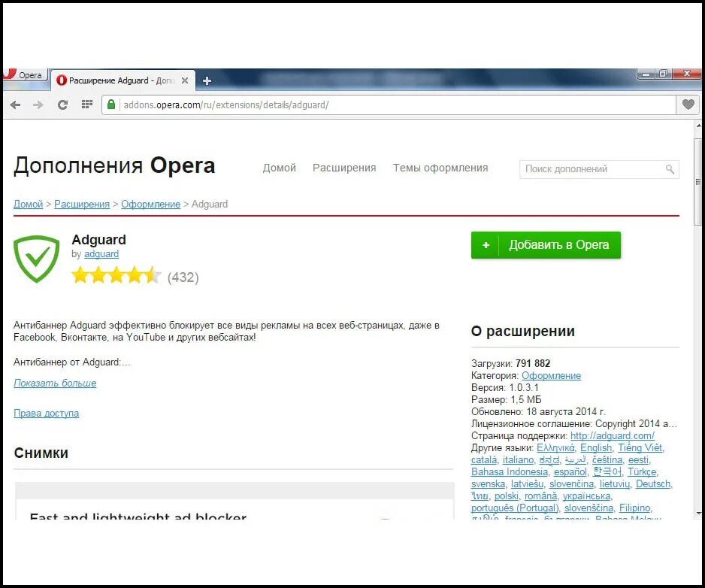Image resolution: width=705 pixels, height=588 pixels.
Task: Expand description with Показать больше
Action: click(55, 383)
